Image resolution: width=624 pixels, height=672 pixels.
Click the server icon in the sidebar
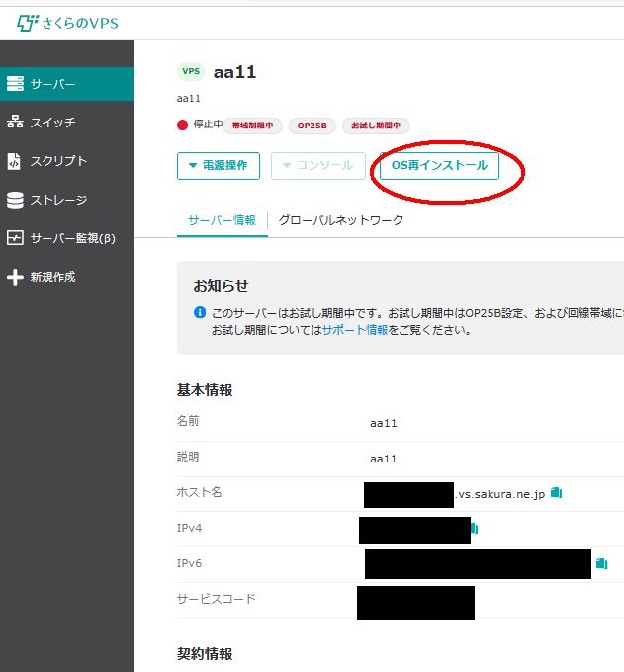point(15,84)
